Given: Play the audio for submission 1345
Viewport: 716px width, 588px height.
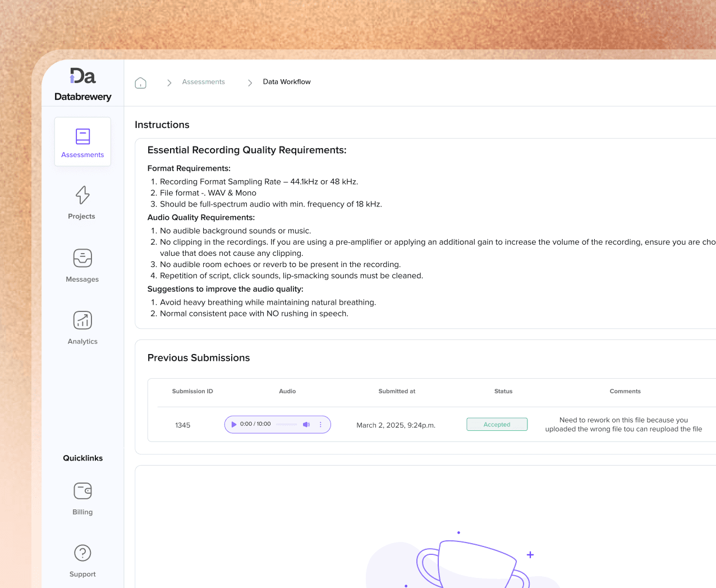Looking at the screenshot, I should coord(234,425).
